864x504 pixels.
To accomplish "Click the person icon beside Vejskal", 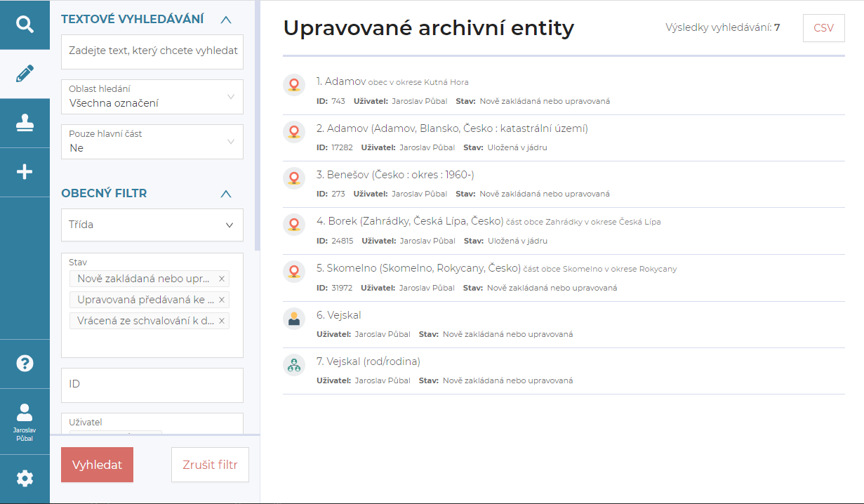I will point(294,319).
